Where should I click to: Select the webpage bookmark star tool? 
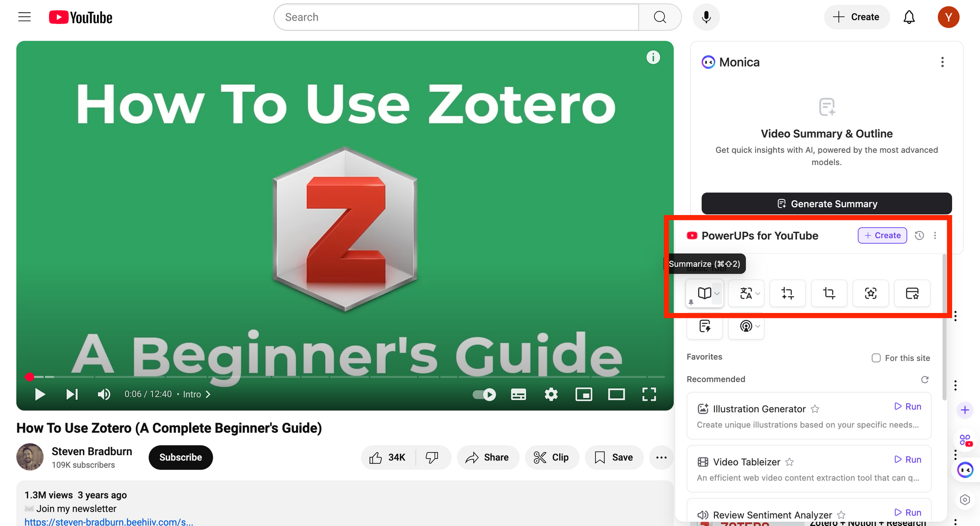tap(912, 293)
